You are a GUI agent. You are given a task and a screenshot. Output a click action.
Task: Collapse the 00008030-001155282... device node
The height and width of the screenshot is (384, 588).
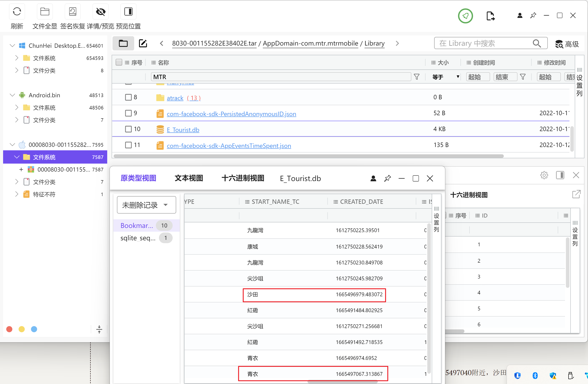tap(12, 144)
